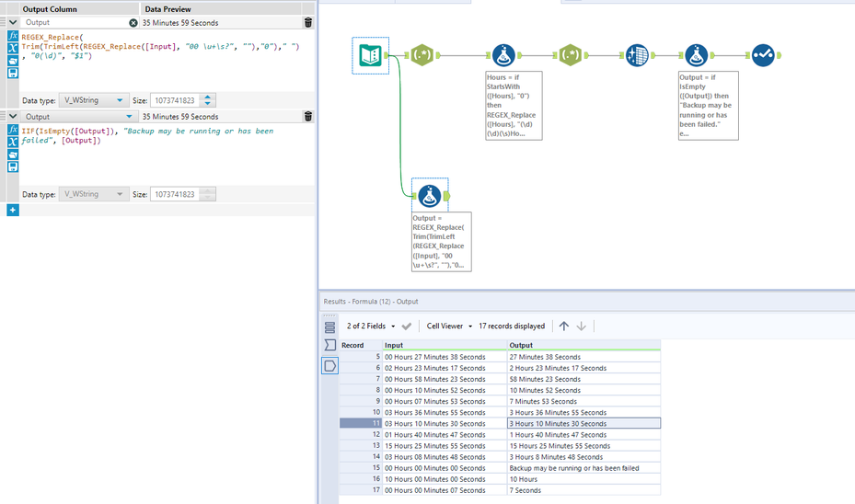Screen dimensions: 855x504
Task: Click the Output column header in Results
Action: tap(583, 345)
